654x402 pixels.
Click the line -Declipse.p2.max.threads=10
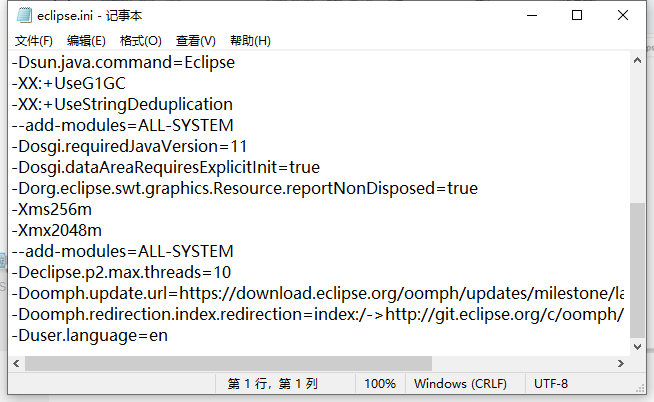pos(121,272)
